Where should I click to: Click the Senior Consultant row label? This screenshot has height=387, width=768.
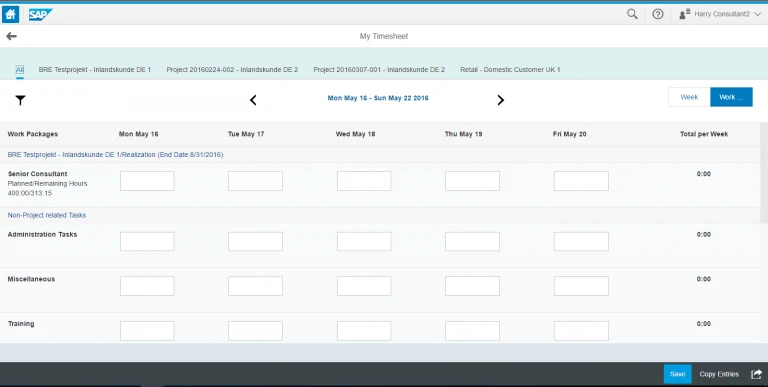(x=38, y=174)
